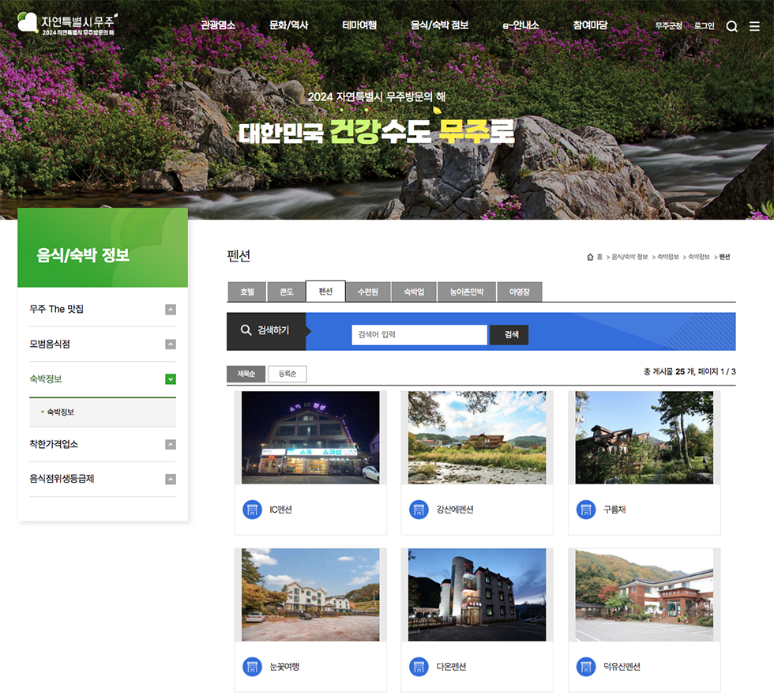The height and width of the screenshot is (700, 774).
Task: Click the IC펜션 listing title
Action: [280, 510]
